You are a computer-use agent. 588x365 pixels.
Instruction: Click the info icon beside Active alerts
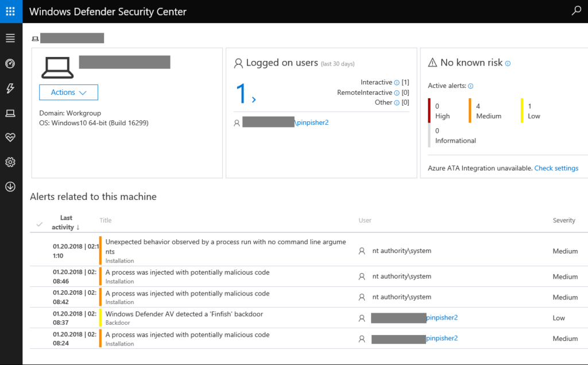pos(470,86)
